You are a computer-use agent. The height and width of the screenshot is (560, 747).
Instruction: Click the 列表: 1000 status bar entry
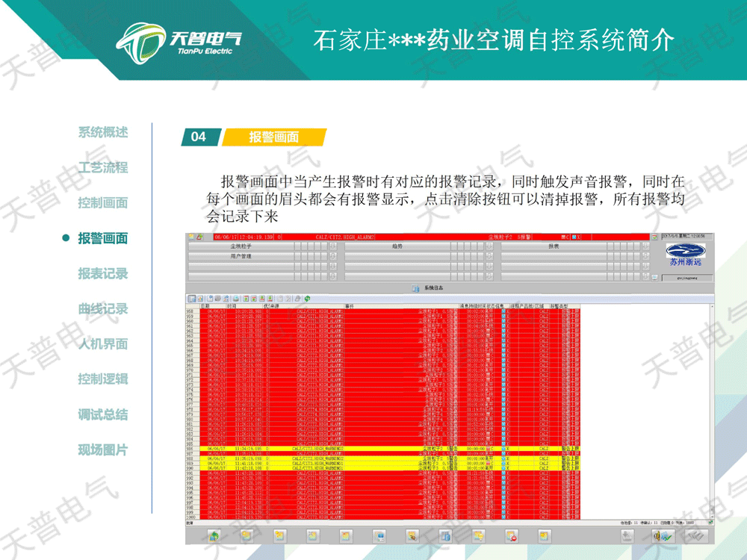click(x=684, y=523)
